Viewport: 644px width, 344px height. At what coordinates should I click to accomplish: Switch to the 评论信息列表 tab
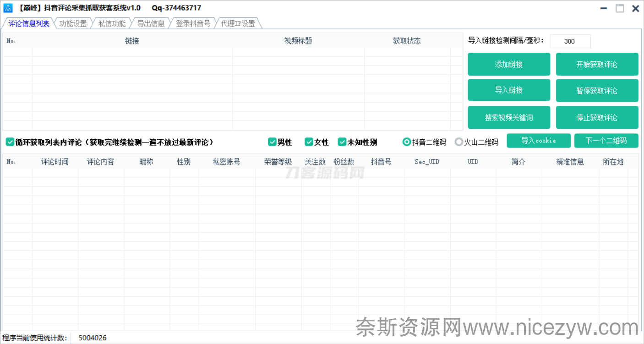(29, 23)
